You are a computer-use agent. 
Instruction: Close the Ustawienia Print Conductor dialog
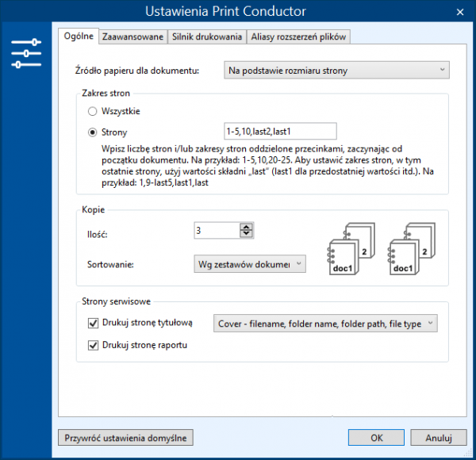pos(458,11)
